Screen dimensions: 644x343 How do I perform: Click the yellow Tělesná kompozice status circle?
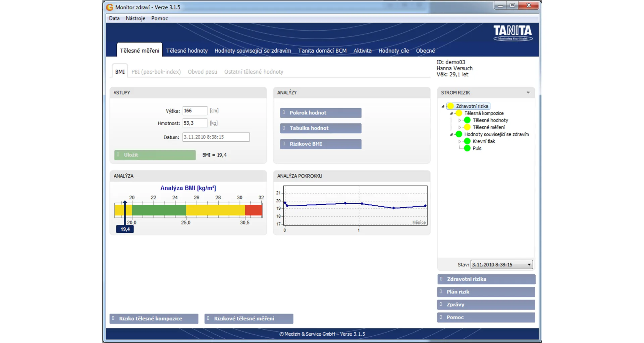click(x=459, y=113)
